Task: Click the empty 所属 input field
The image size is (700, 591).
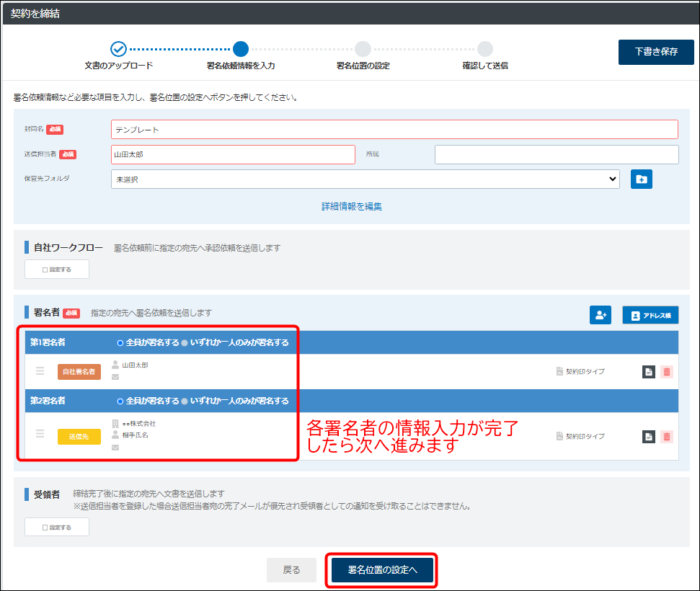Action: click(x=557, y=154)
